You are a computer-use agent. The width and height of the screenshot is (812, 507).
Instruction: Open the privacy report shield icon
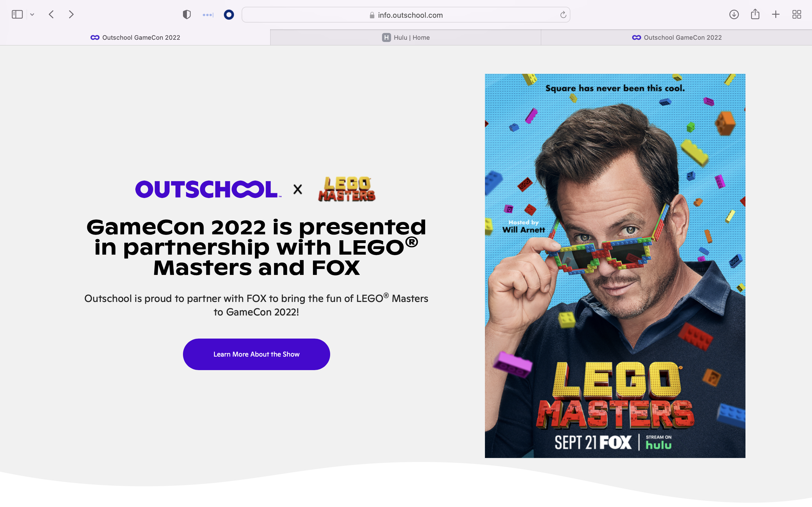tap(187, 14)
